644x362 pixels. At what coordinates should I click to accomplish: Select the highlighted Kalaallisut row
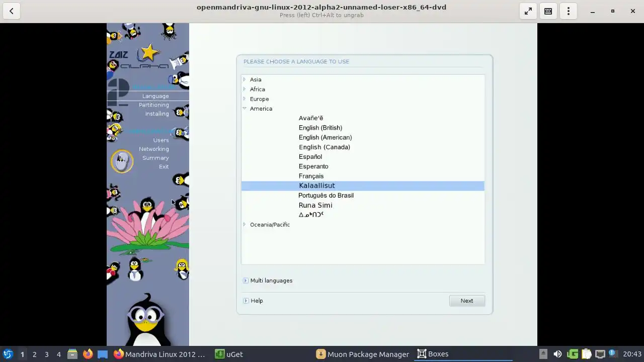(x=363, y=186)
